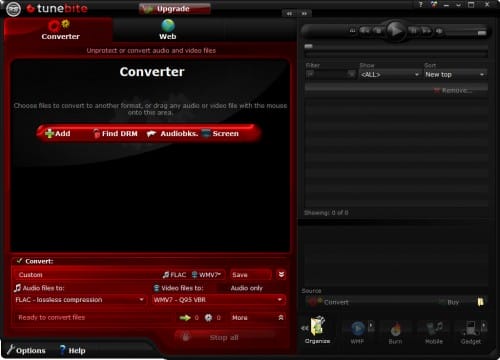Click the Add files button

point(58,134)
